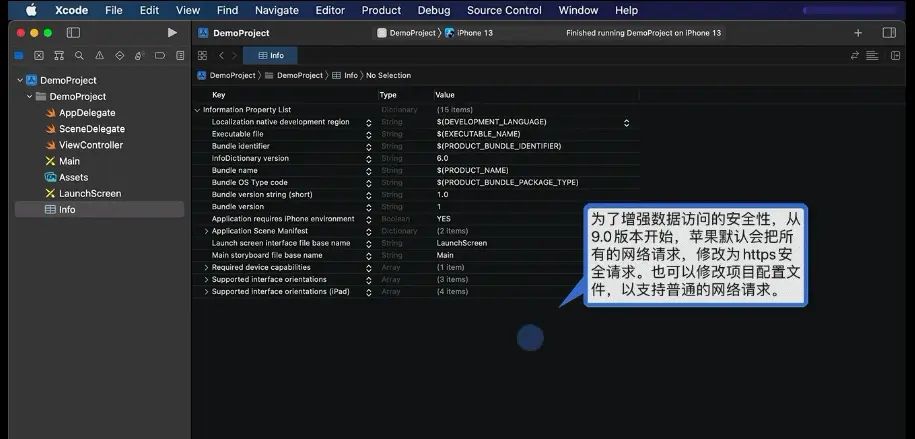Screen dimensions: 915x439
Task: Add an editor on the right
Action: pyautogui.click(x=896, y=55)
